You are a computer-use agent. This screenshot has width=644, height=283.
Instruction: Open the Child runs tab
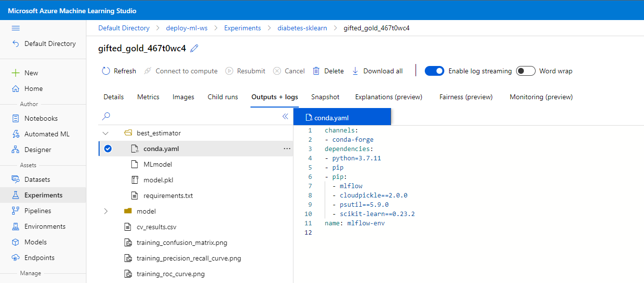223,97
